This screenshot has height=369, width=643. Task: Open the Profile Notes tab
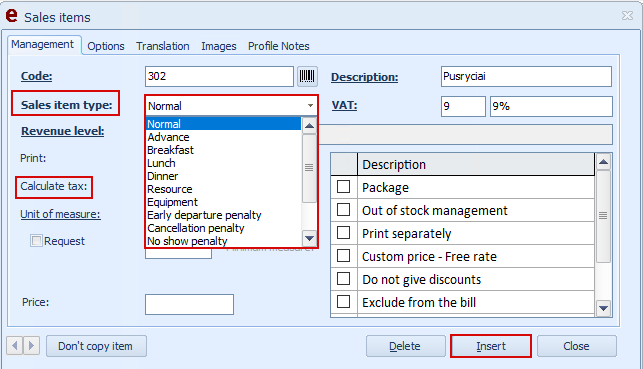pos(278,46)
